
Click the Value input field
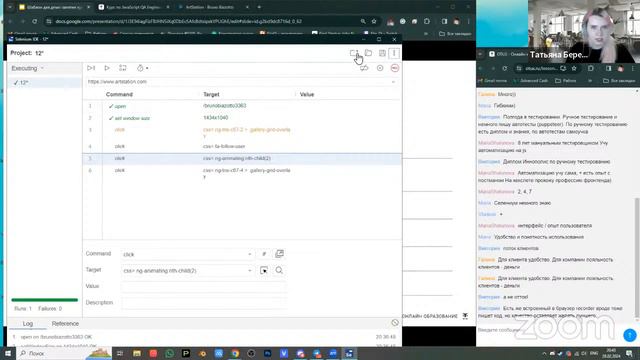[x=204, y=287]
